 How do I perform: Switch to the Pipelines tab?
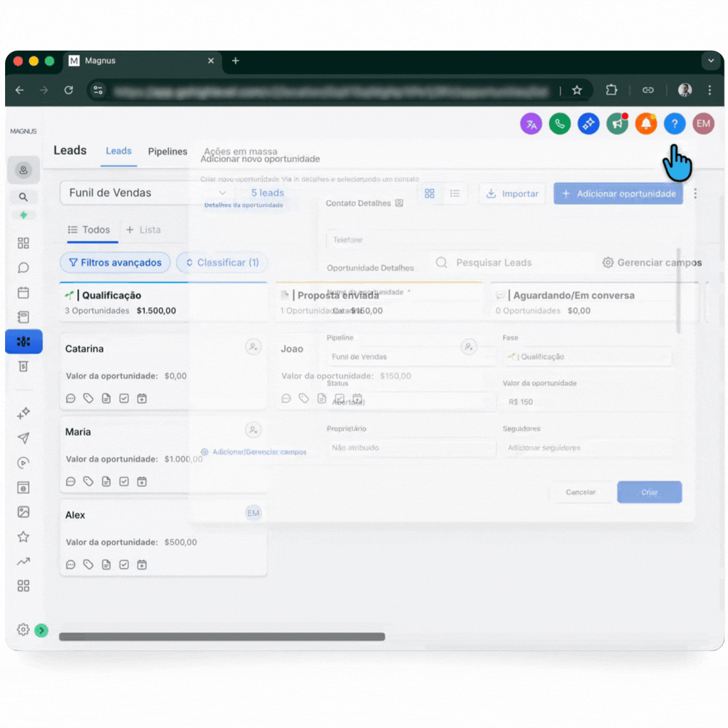[167, 152]
